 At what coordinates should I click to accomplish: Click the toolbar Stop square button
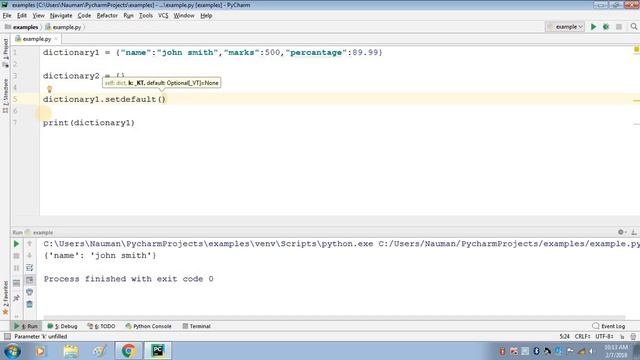point(619,27)
